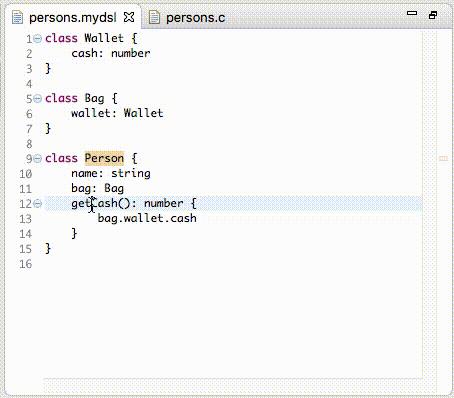454x398 pixels.
Task: Click the class name Bag on line 5
Action: [94, 98]
